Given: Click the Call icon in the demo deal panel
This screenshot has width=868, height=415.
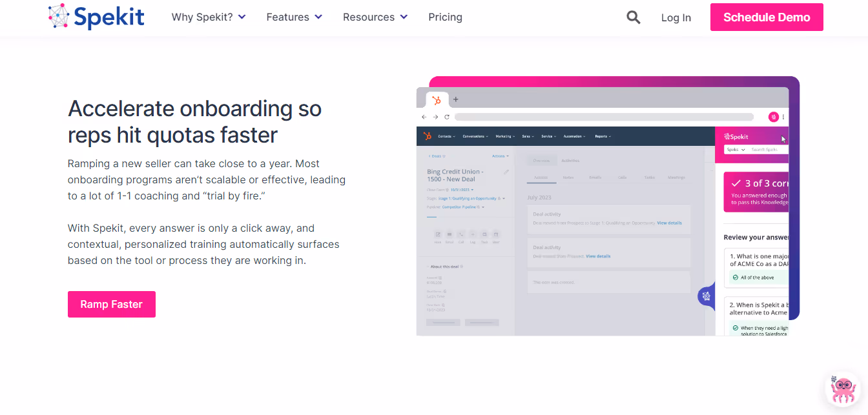Looking at the screenshot, I should pyautogui.click(x=461, y=234).
